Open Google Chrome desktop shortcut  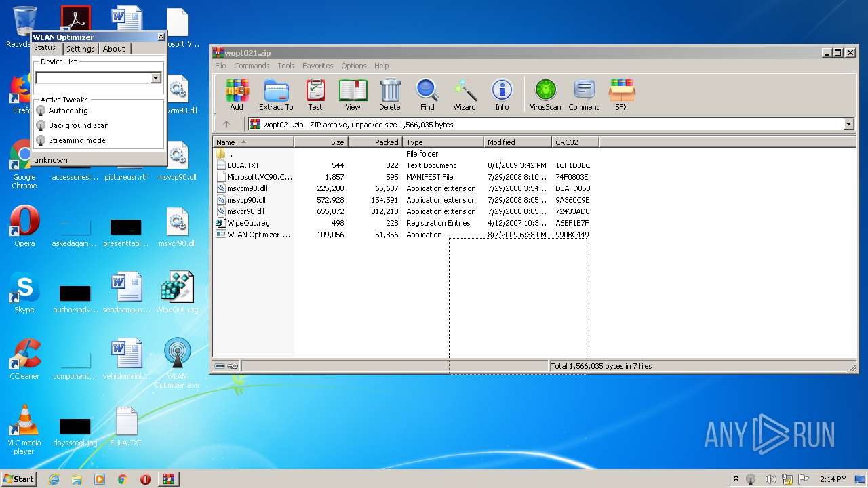tap(24, 164)
